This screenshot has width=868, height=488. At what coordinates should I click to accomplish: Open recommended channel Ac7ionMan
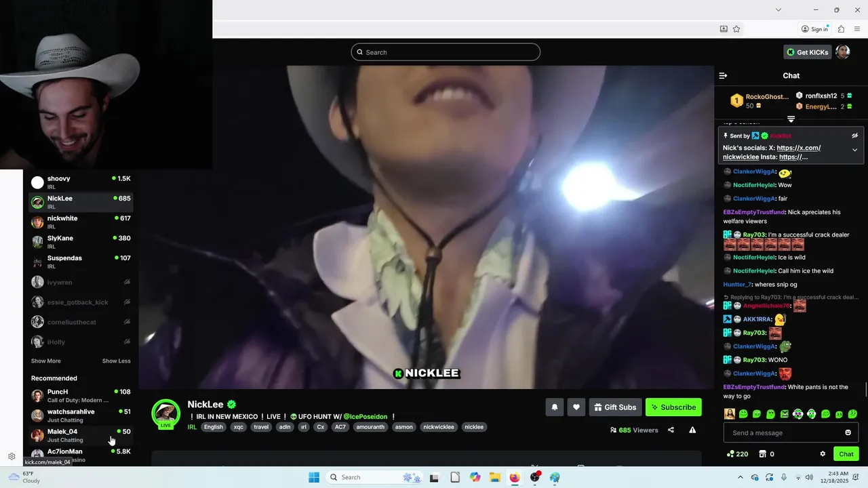pos(81,455)
